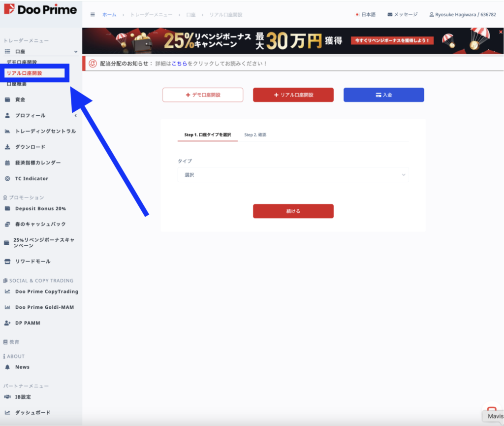Open News bell icon
This screenshot has width=504, height=426.
(x=7, y=367)
